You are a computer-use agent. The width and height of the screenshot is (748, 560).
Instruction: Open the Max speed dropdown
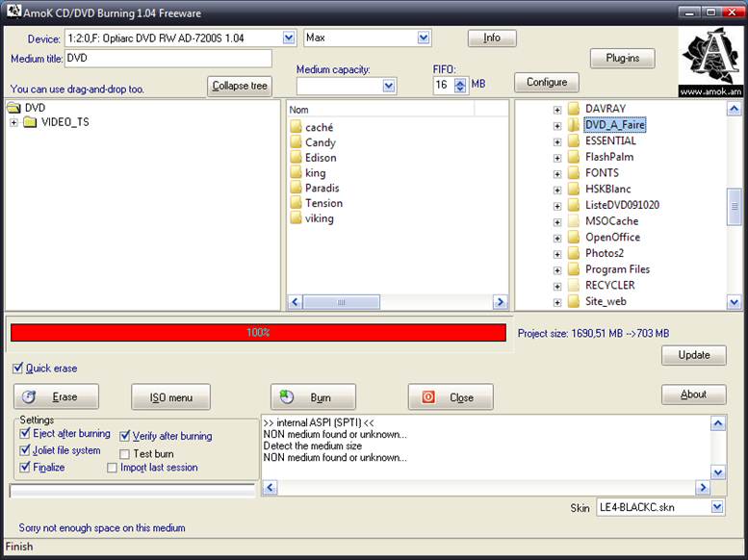pos(424,38)
